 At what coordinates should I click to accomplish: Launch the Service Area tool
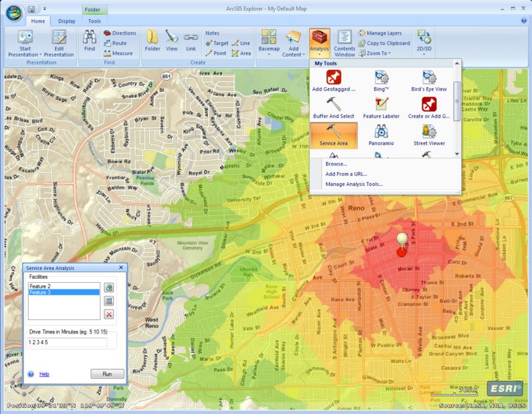334,136
